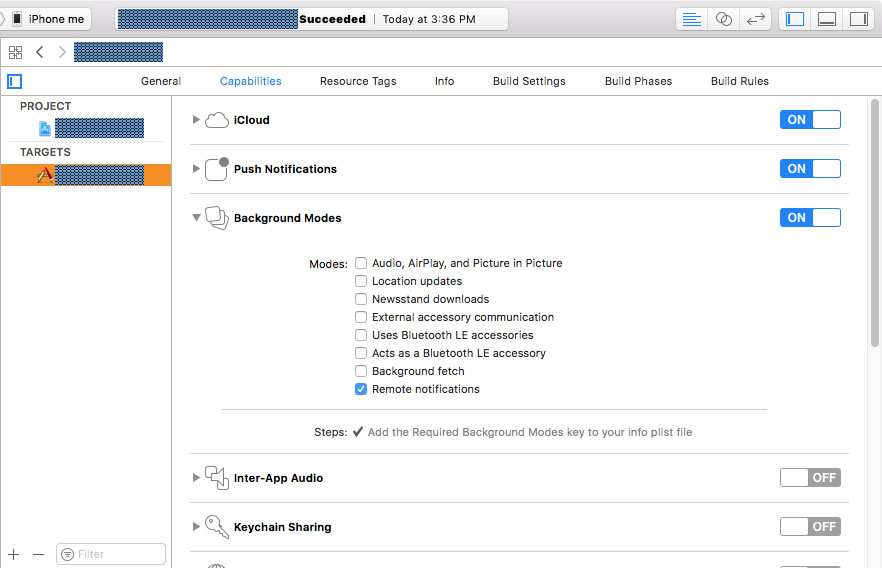Select the standard editor button
The image size is (882, 568).
coord(691,19)
